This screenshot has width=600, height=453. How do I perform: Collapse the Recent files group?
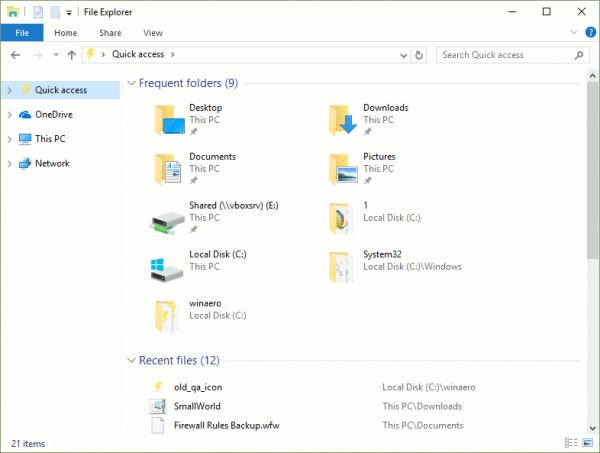[131, 360]
